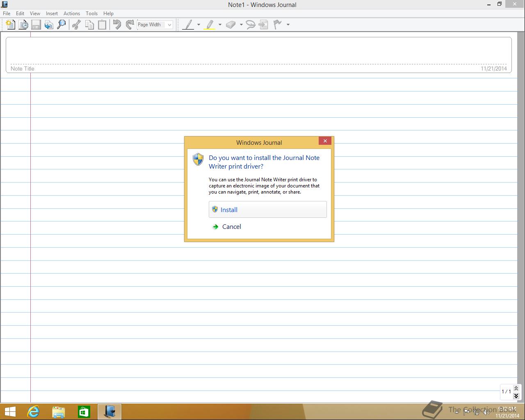Click the volume speaker tray icon
The image size is (525, 420).
(486, 412)
